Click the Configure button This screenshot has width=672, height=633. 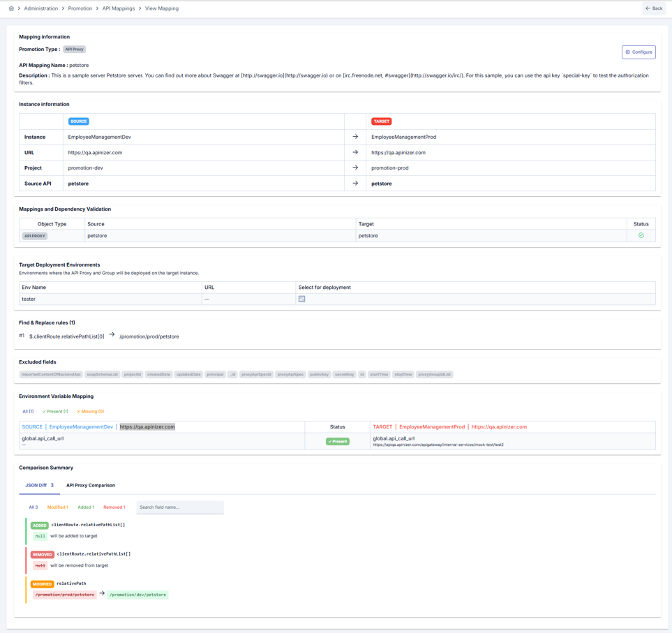(639, 52)
